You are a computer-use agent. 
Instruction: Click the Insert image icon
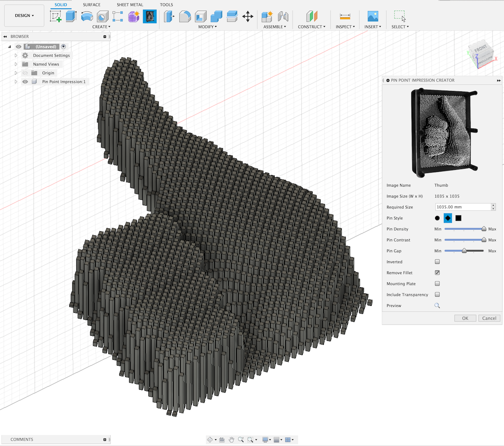(372, 16)
